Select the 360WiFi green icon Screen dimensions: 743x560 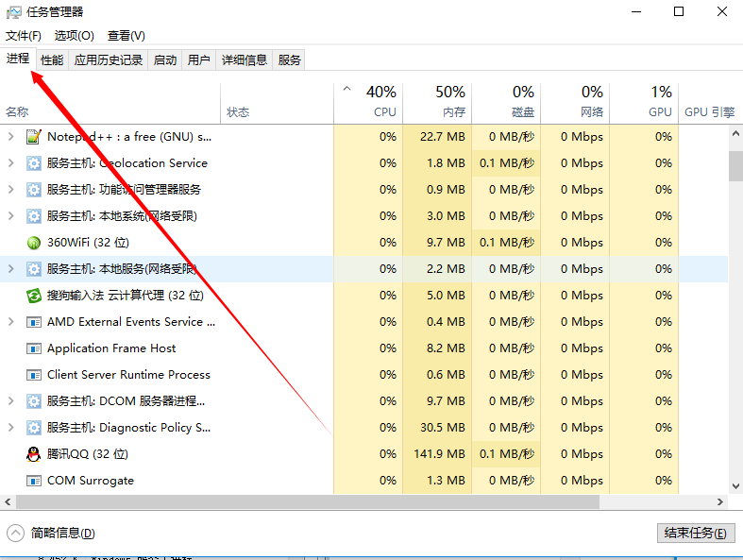point(34,243)
